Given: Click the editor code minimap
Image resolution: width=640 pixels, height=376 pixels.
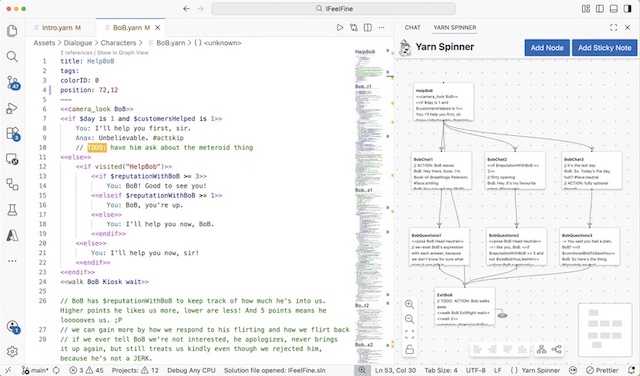Looking at the screenshot, I should point(370,206).
